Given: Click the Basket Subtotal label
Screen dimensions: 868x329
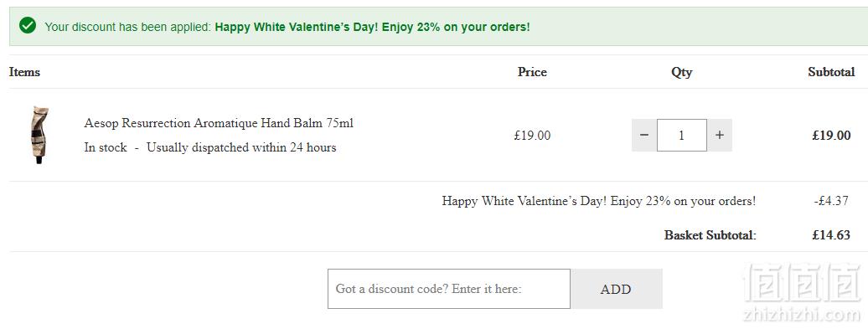Looking at the screenshot, I should 710,235.
